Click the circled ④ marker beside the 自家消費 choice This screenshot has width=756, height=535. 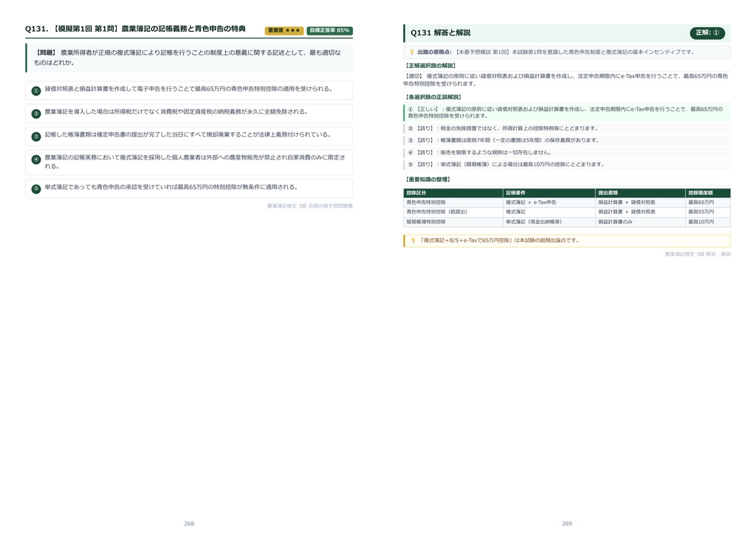(x=36, y=159)
